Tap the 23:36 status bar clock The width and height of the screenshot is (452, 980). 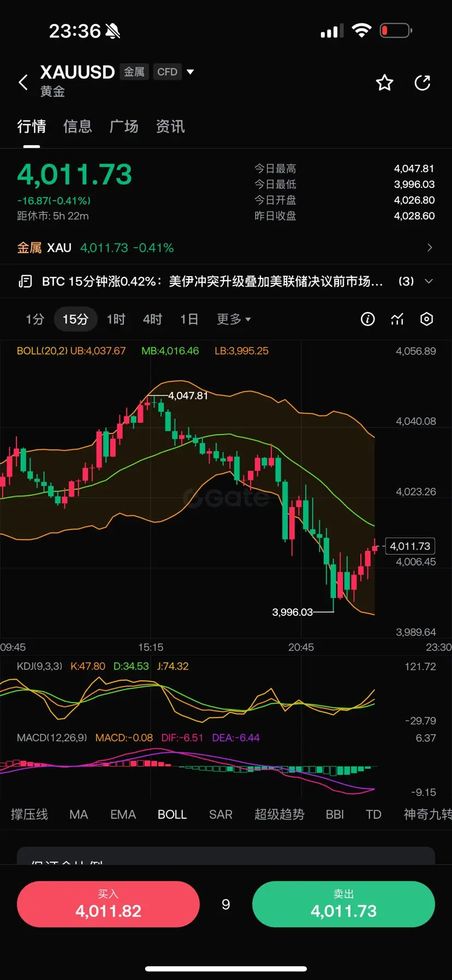(75, 31)
